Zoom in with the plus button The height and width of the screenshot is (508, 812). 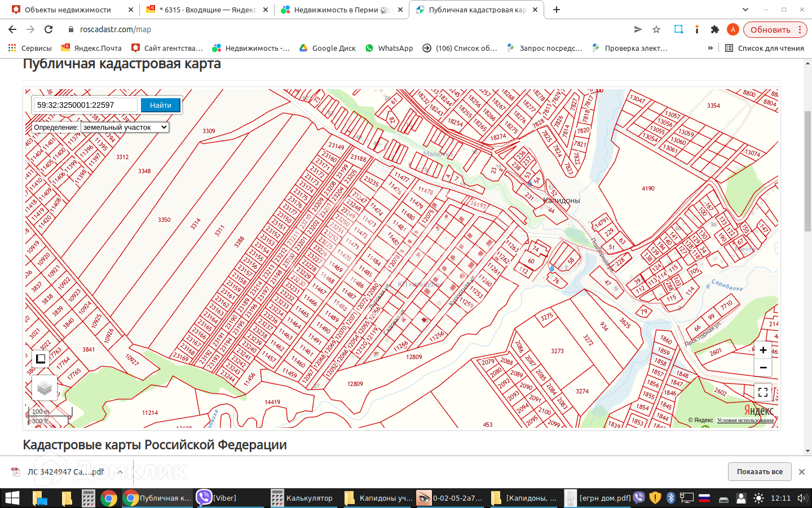[763, 351]
